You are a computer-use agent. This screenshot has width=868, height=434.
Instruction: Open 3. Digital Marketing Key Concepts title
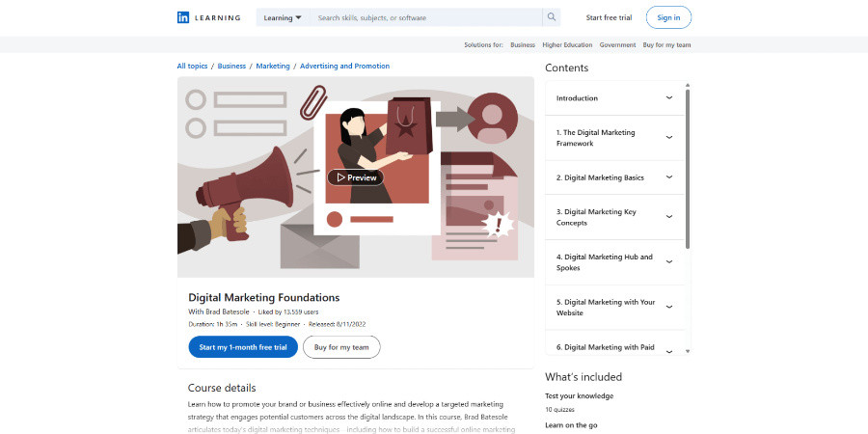coord(596,217)
